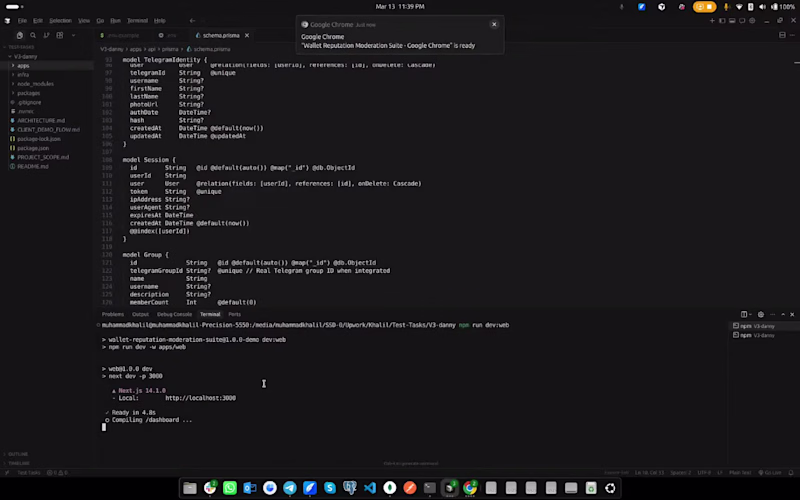Screen dimensions: 800x500
Task: Select the schema.prisma editor tab
Action: coord(221,35)
